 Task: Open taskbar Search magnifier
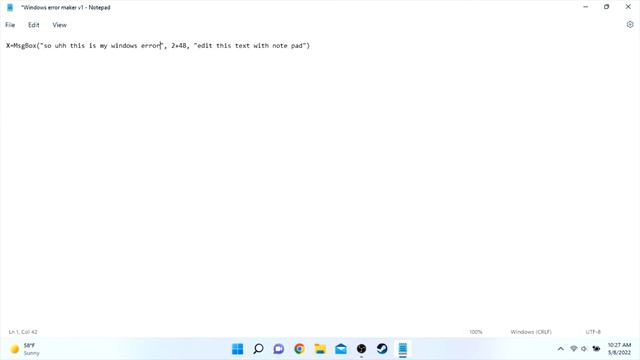(258, 349)
